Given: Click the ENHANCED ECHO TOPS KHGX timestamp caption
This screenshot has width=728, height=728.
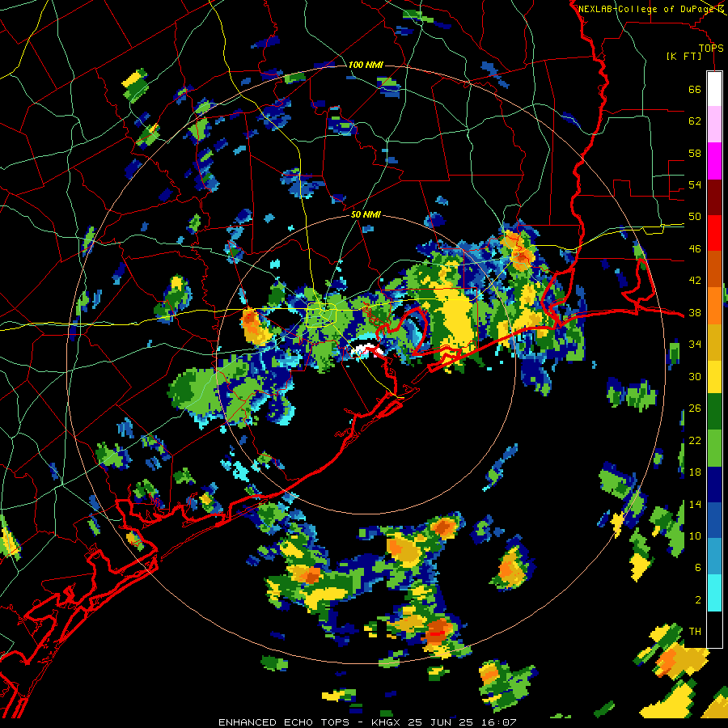Looking at the screenshot, I should click(367, 722).
